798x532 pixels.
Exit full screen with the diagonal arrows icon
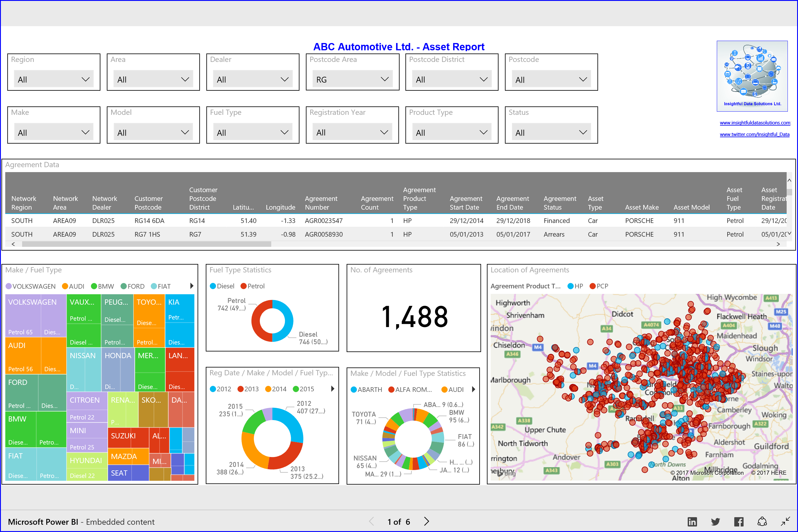786,522
